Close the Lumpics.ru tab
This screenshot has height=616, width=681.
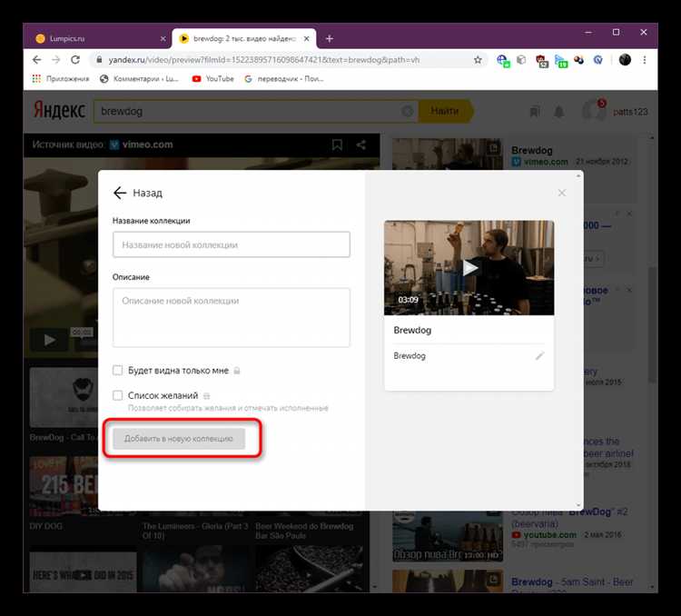coord(163,39)
